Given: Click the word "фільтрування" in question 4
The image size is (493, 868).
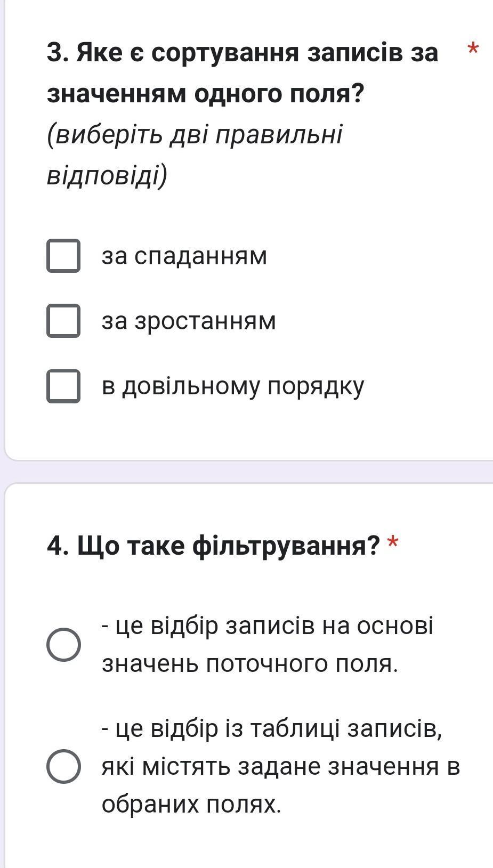Looking at the screenshot, I should [286, 545].
